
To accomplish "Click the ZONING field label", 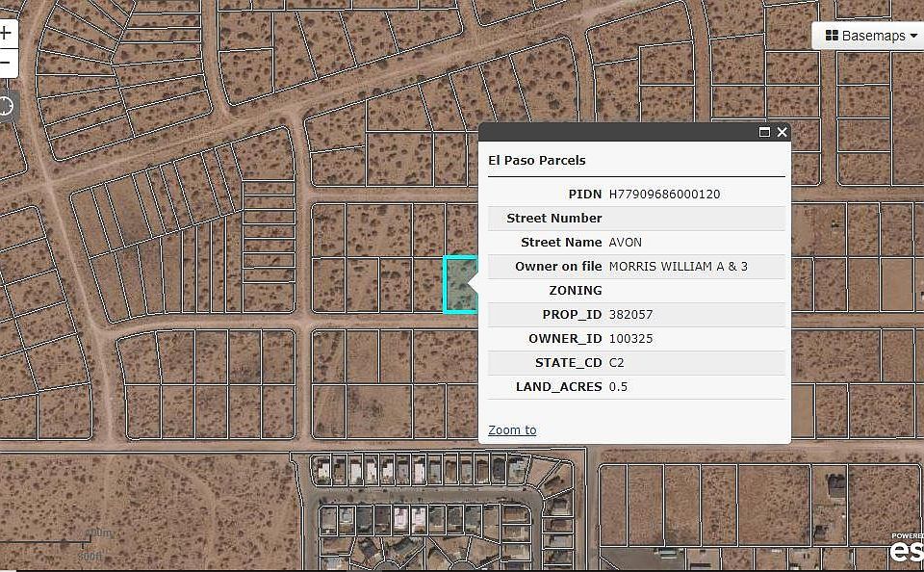I will (x=576, y=290).
